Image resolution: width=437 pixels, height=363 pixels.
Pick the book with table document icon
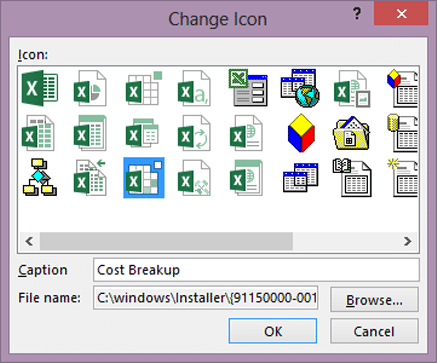(x=352, y=178)
